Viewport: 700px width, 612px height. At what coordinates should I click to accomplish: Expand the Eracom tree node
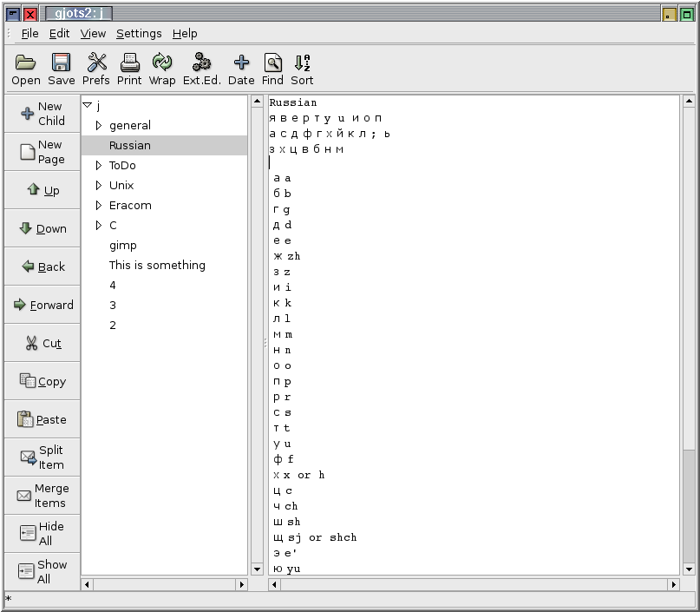coord(99,206)
